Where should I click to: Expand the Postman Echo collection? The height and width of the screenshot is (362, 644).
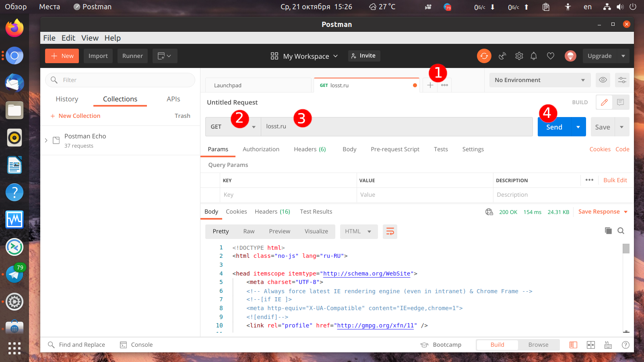tap(46, 140)
